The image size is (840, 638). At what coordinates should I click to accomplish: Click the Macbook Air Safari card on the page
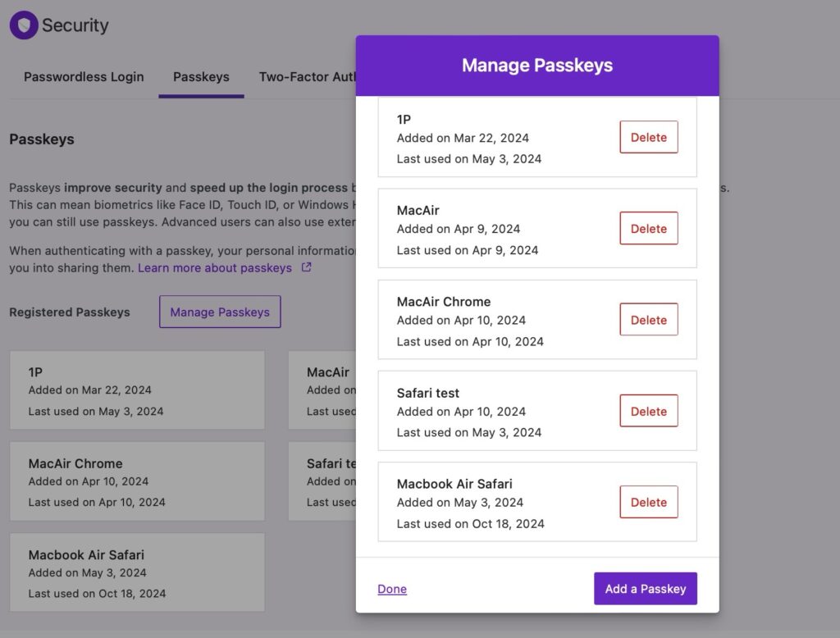137,572
